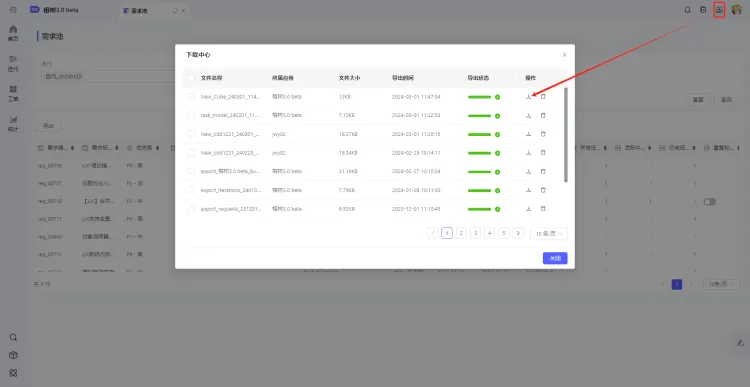750x387 pixels.
Task: Go to the home page in sidebar
Action: pos(13,33)
